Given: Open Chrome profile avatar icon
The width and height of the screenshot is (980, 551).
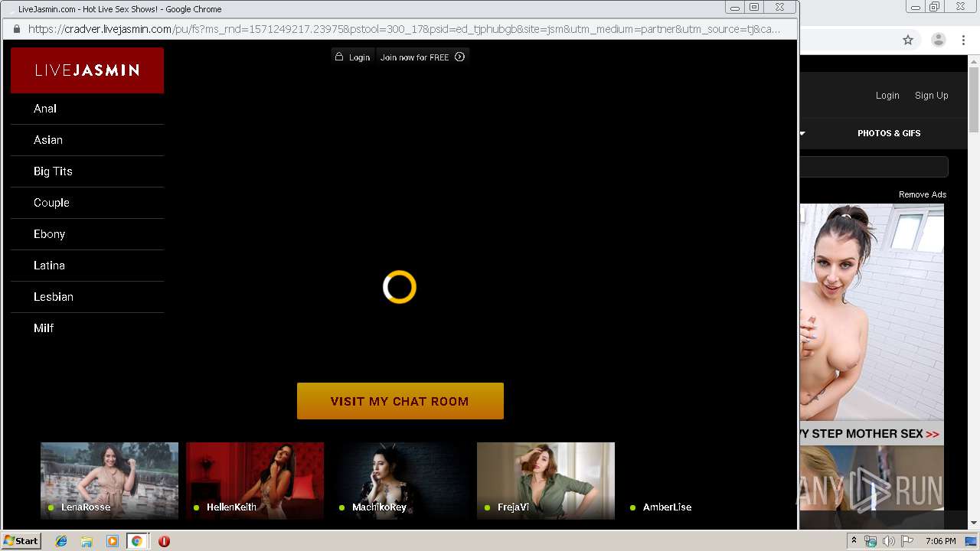Looking at the screenshot, I should pyautogui.click(x=939, y=40).
